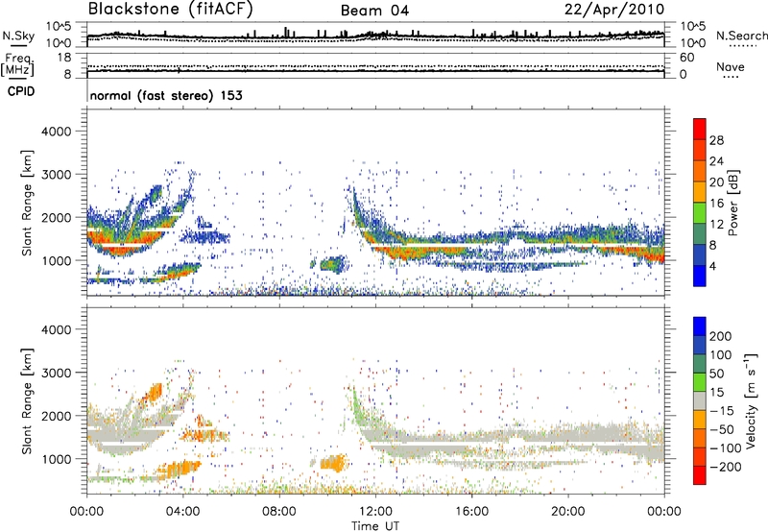Image resolution: width=768 pixels, height=532 pixels.
Task: Click the '1000' tick on the velocity panel axis
Action: pyautogui.click(x=57, y=459)
